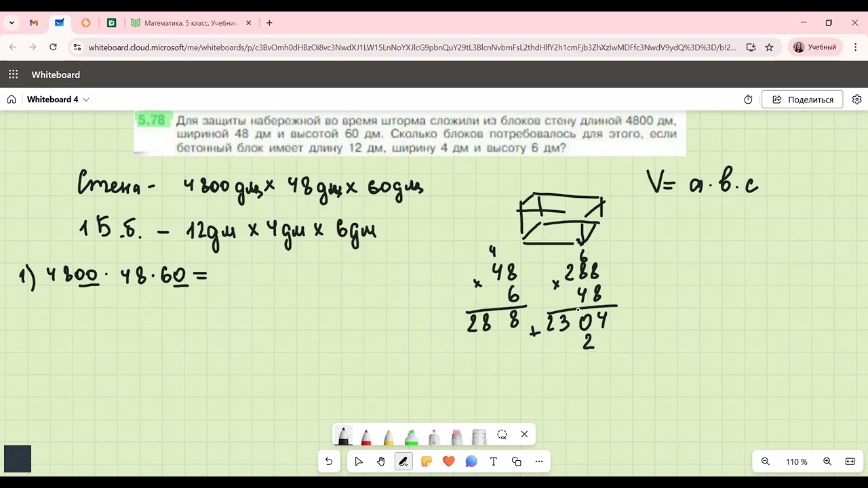868x488 pixels.
Task: Switch to Математика 5 класс tab
Action: tap(184, 23)
